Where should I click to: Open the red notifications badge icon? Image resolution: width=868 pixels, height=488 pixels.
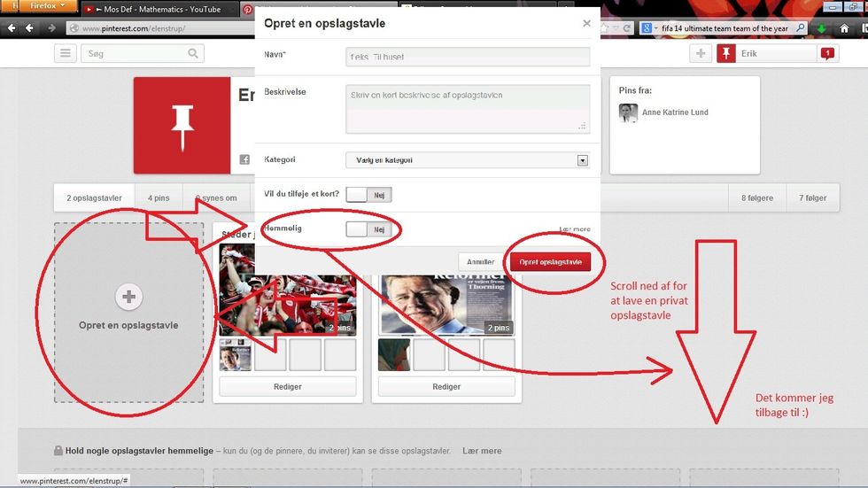pyautogui.click(x=827, y=54)
